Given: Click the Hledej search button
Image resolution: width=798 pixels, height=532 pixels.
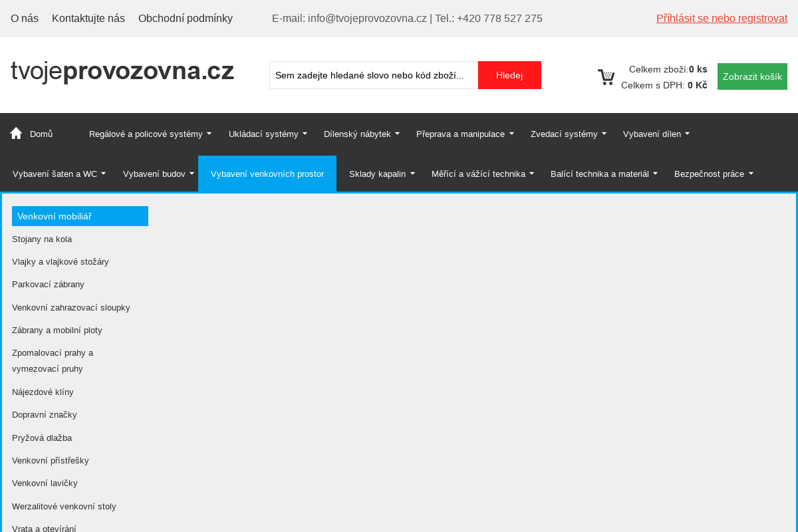Looking at the screenshot, I should tap(509, 75).
